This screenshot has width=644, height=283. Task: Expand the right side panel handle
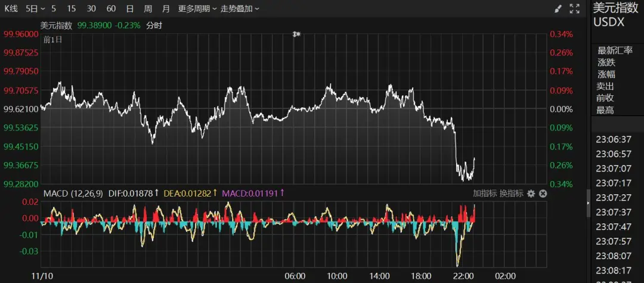tap(589, 203)
